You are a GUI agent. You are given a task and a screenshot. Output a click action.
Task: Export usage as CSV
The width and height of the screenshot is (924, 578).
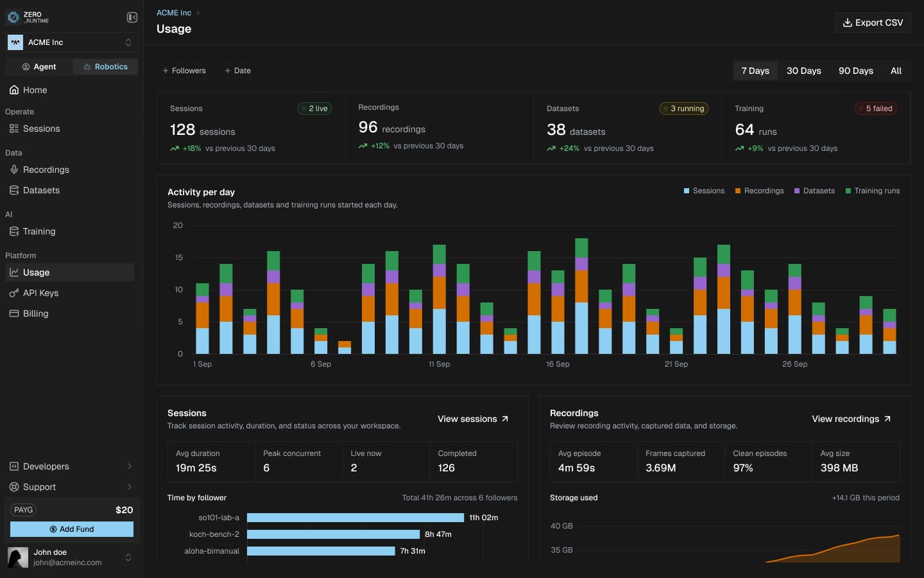coord(873,22)
